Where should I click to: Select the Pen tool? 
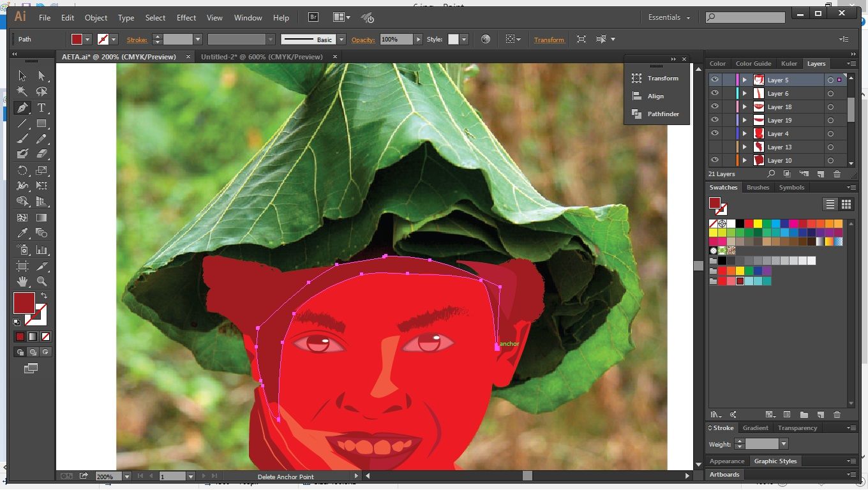click(x=22, y=107)
